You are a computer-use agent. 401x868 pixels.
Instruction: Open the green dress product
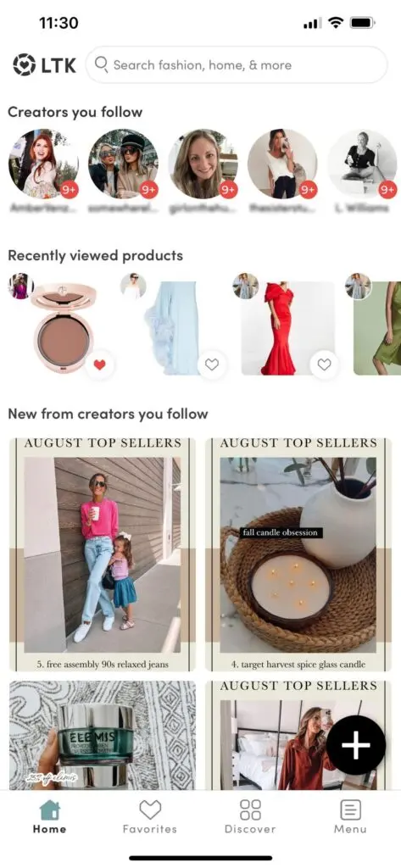[x=378, y=328]
